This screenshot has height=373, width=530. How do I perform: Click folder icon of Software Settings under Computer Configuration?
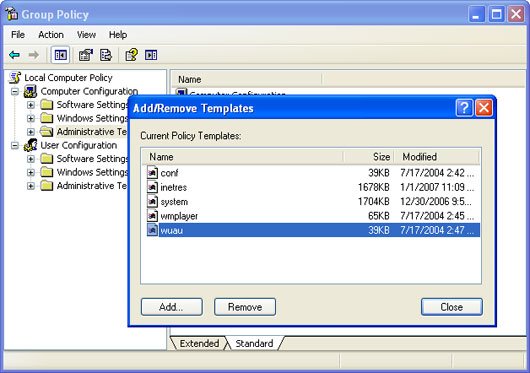(x=47, y=105)
